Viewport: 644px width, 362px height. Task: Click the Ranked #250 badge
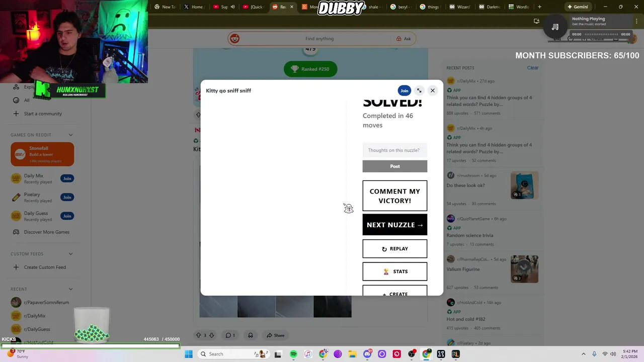point(310,69)
